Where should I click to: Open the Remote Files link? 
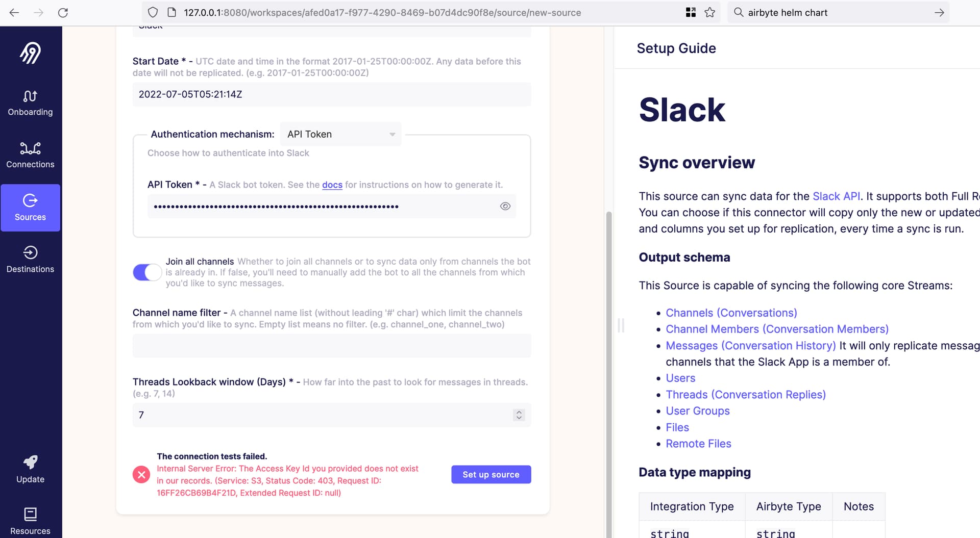(x=698, y=444)
